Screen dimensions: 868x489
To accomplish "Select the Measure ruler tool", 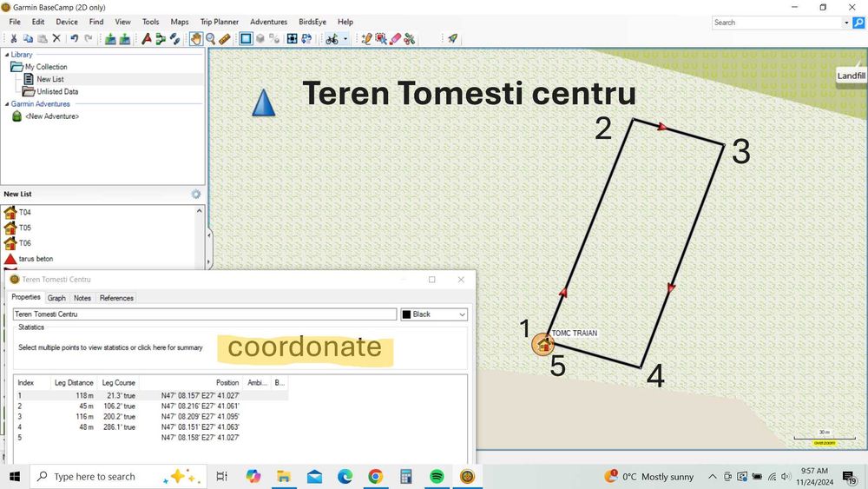I will [224, 39].
